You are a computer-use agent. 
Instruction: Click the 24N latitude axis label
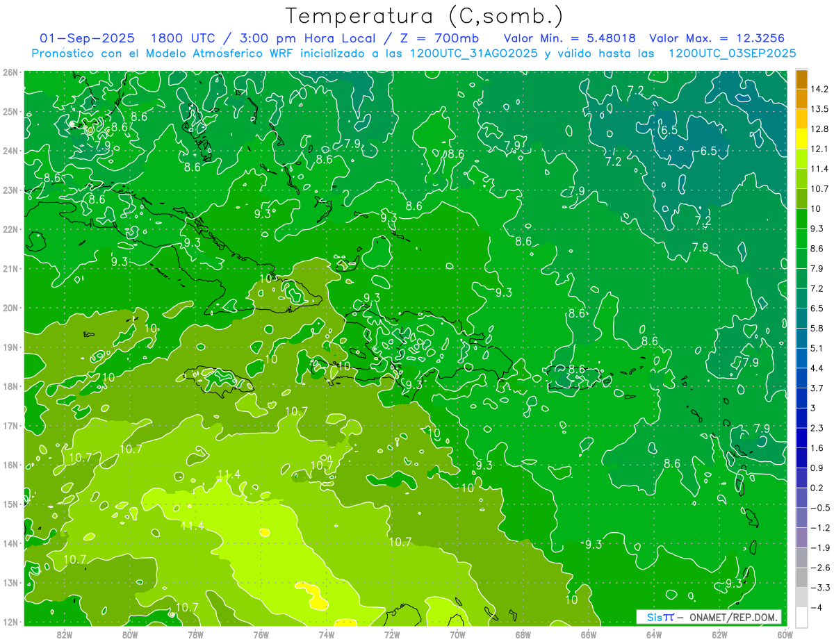(10, 151)
